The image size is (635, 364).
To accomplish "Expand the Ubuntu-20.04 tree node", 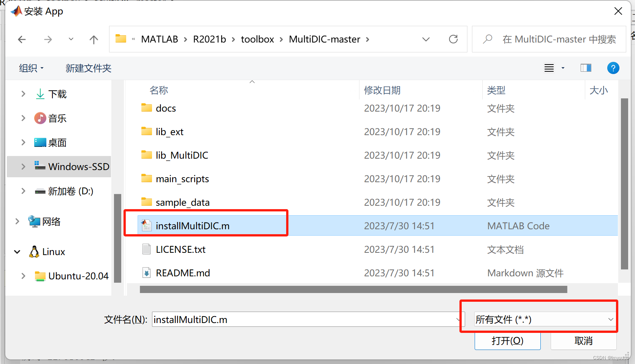I will coord(23,276).
